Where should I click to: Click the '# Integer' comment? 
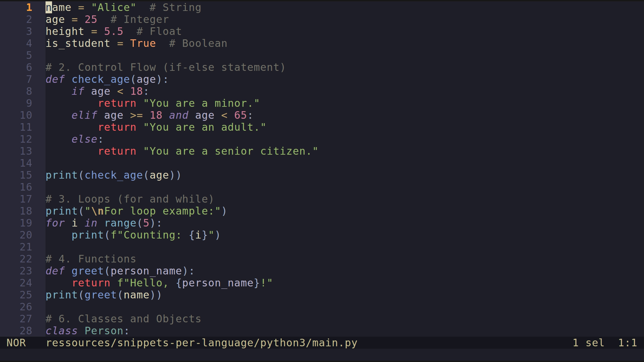(x=140, y=19)
